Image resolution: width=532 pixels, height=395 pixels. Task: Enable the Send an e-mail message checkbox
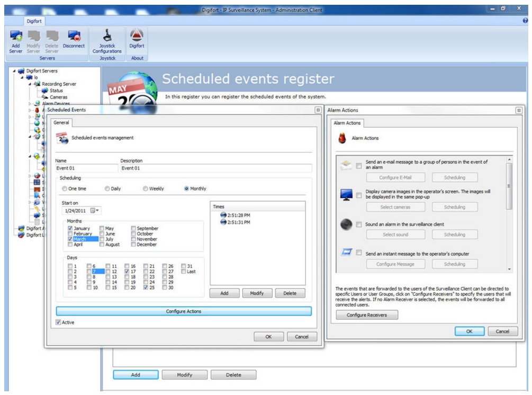[x=359, y=166]
